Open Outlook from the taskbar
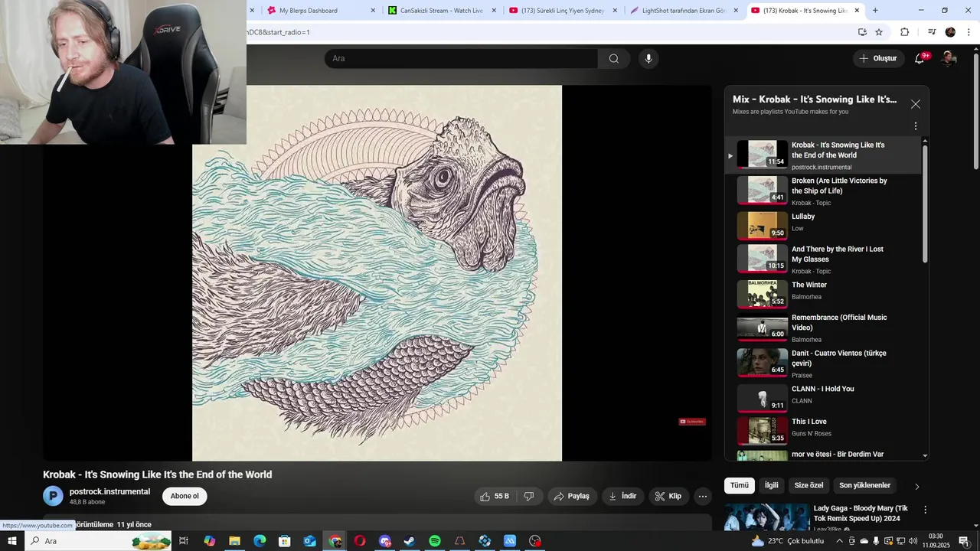The height and width of the screenshot is (551, 980). [309, 541]
